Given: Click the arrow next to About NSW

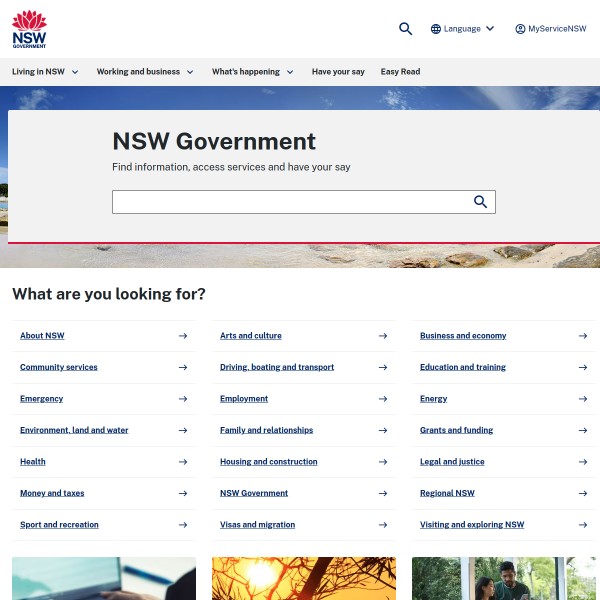Looking at the screenshot, I should tap(182, 336).
